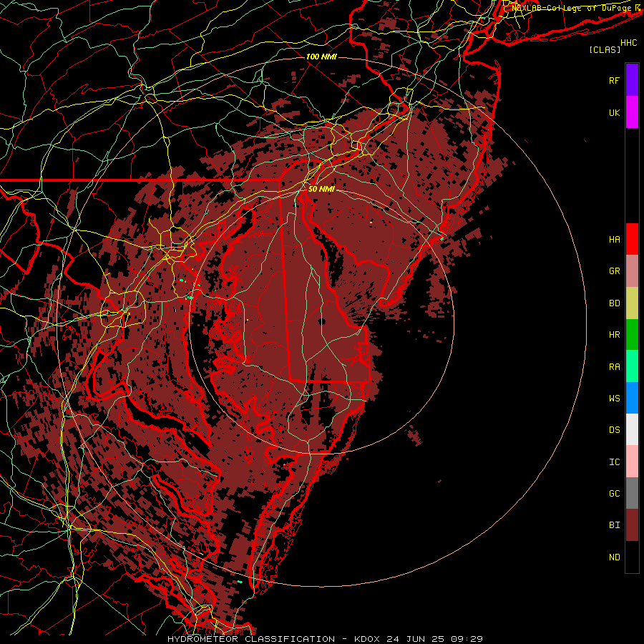Viewport: 644px width, 644px height.
Task: Select the light pink IC legend swatch
Action: tap(632, 462)
